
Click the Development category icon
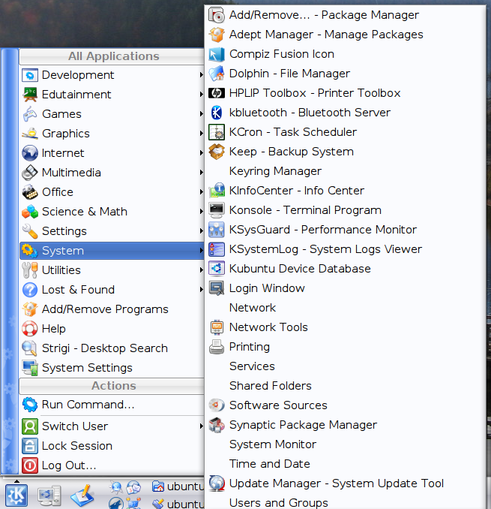tap(30, 75)
